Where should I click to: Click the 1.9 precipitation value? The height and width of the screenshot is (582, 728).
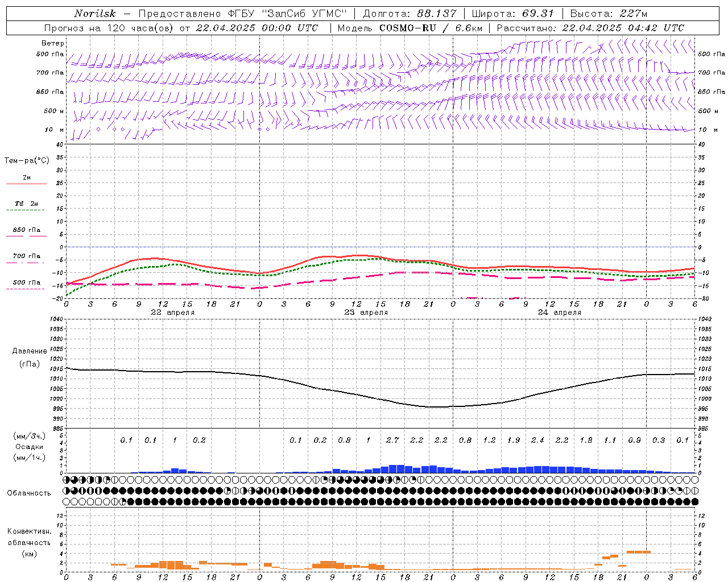click(513, 440)
